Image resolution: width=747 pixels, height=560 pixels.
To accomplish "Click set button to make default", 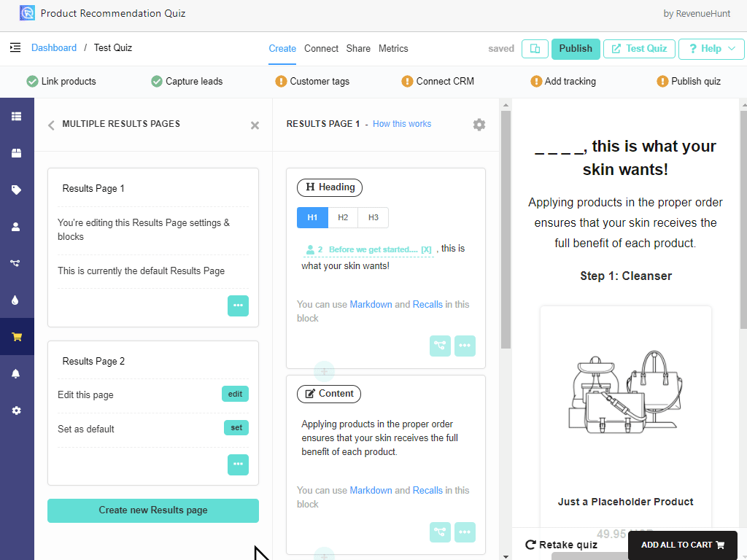I will (x=237, y=427).
